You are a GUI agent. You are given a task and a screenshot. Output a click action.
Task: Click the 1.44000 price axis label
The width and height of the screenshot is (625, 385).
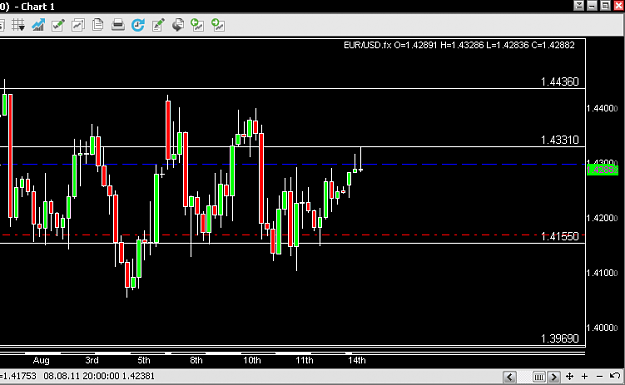[602, 108]
